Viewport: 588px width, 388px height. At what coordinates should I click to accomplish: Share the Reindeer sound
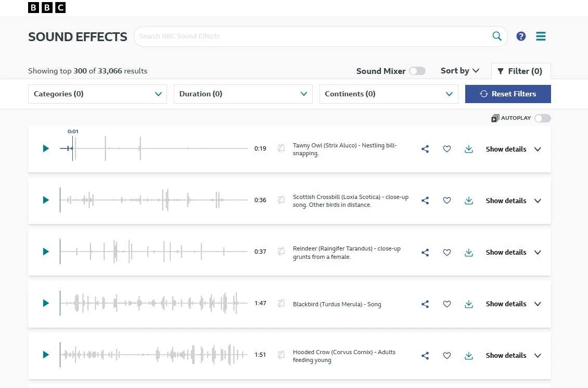pos(425,252)
